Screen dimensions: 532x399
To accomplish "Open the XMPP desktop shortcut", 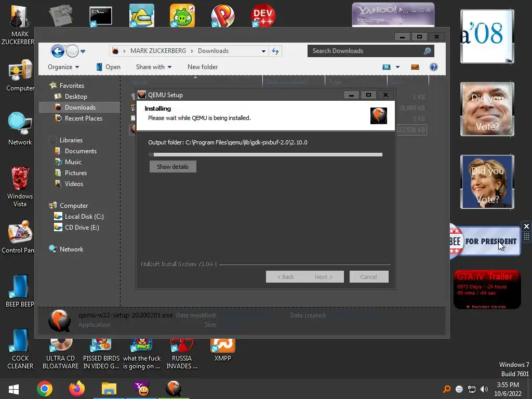I will (x=222, y=350).
